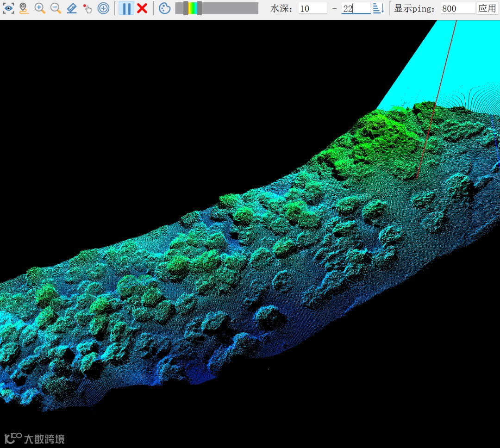This screenshot has height=448, width=500.
Task: Click the eye view-focus icon
Action: coord(8,8)
